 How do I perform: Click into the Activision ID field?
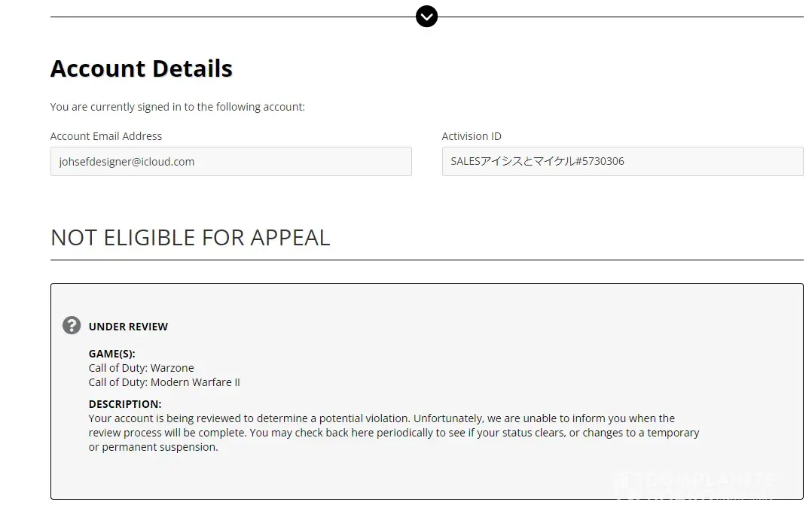[x=622, y=161]
